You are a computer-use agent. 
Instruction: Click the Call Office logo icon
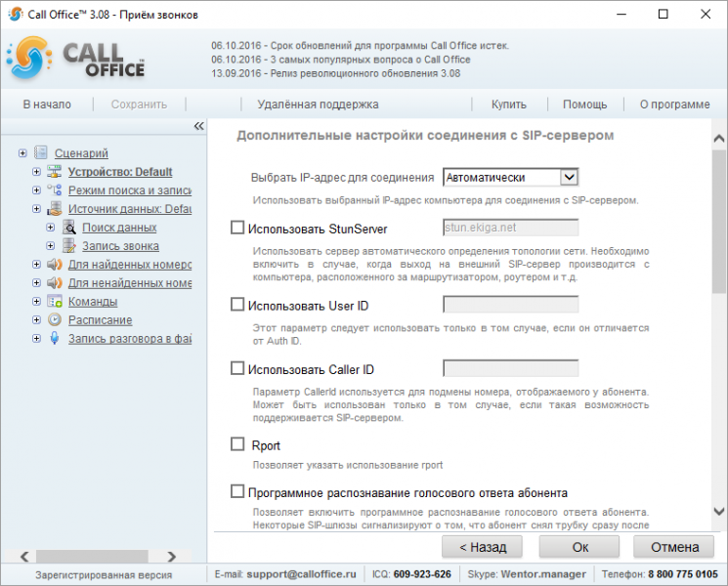tap(28, 59)
